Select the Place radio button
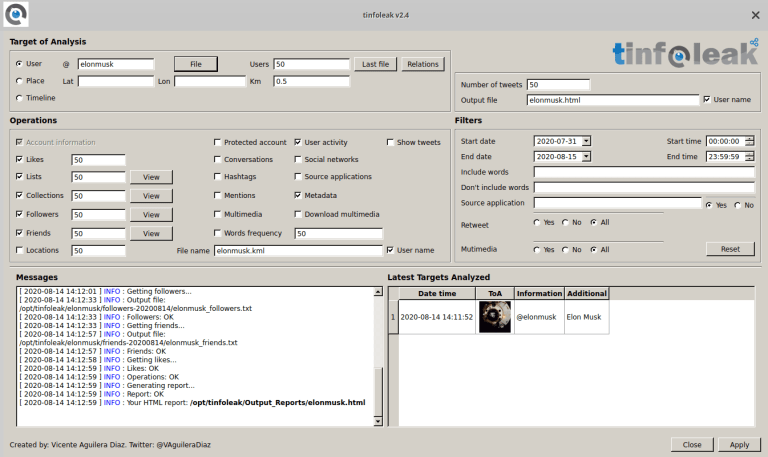Screen dimensions: 768x457 19,81
